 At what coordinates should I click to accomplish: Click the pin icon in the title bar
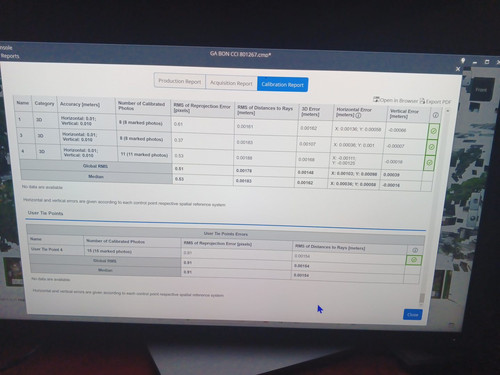(x=463, y=61)
